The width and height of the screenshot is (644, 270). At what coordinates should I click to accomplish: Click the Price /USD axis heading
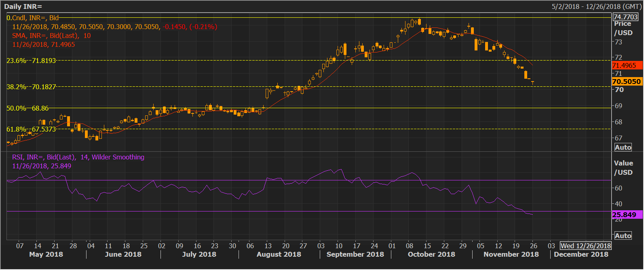click(623, 28)
